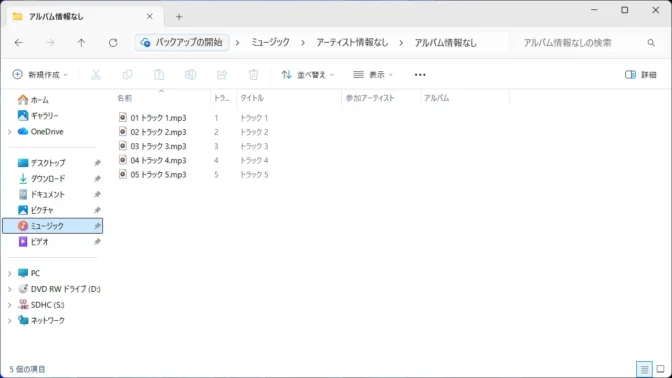
Task: Expand breadcrumb chevron after ミュージック
Action: [x=303, y=43]
